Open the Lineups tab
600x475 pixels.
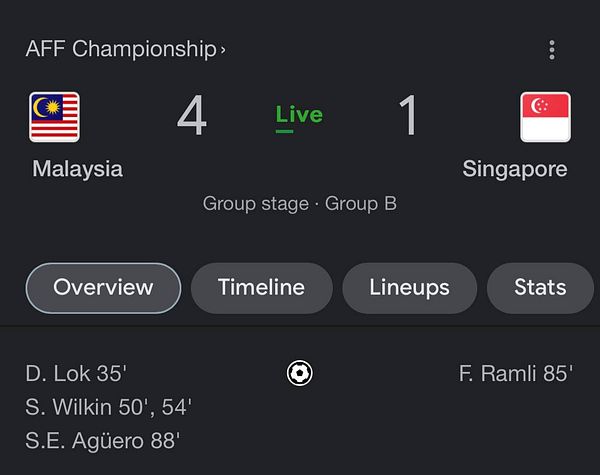point(409,288)
